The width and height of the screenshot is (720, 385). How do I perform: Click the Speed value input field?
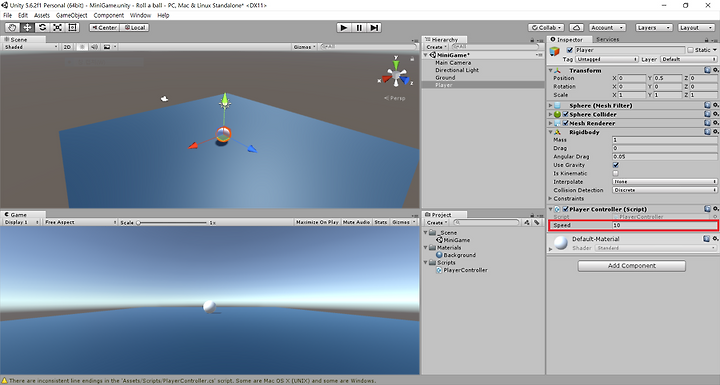point(664,225)
